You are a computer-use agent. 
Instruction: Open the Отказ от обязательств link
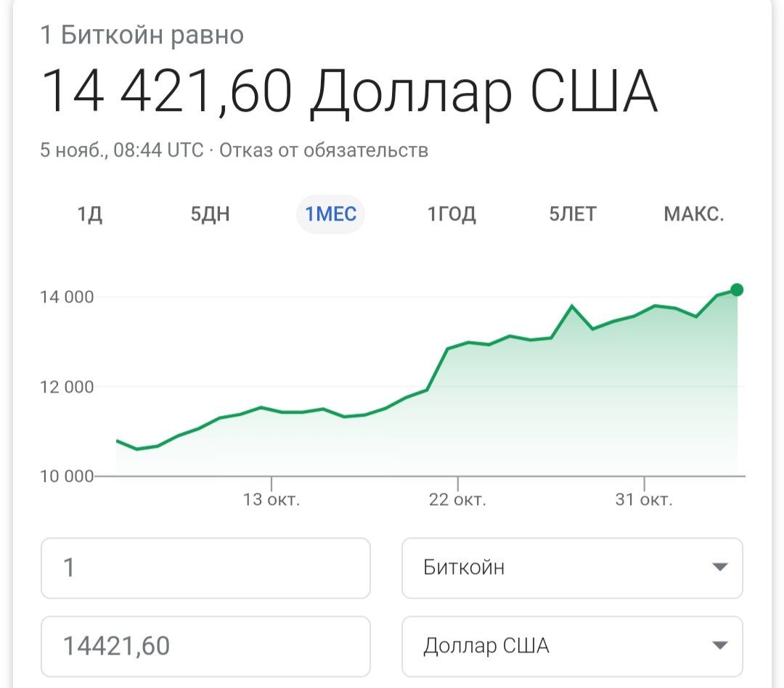(324, 150)
